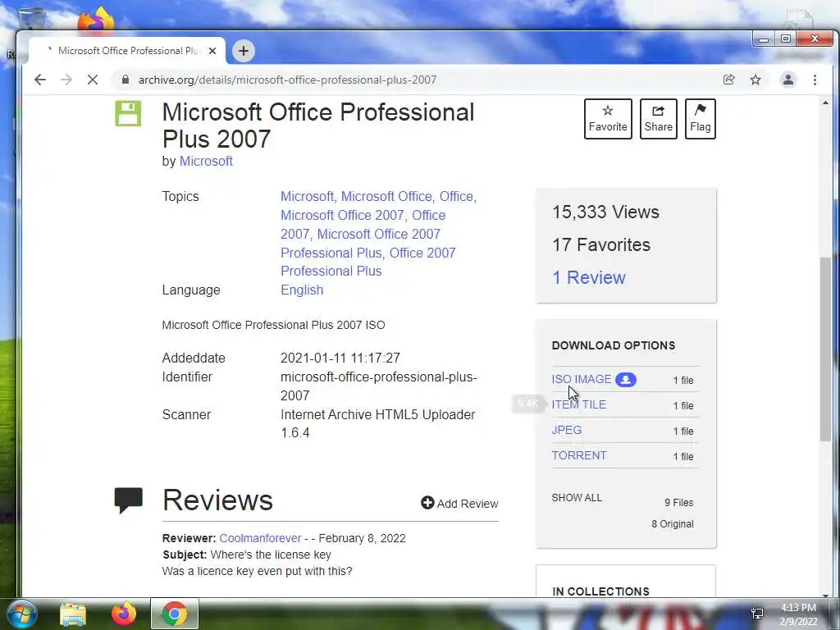The width and height of the screenshot is (840, 630).
Task: Click the plus icon next to Add Review
Action: 427,503
